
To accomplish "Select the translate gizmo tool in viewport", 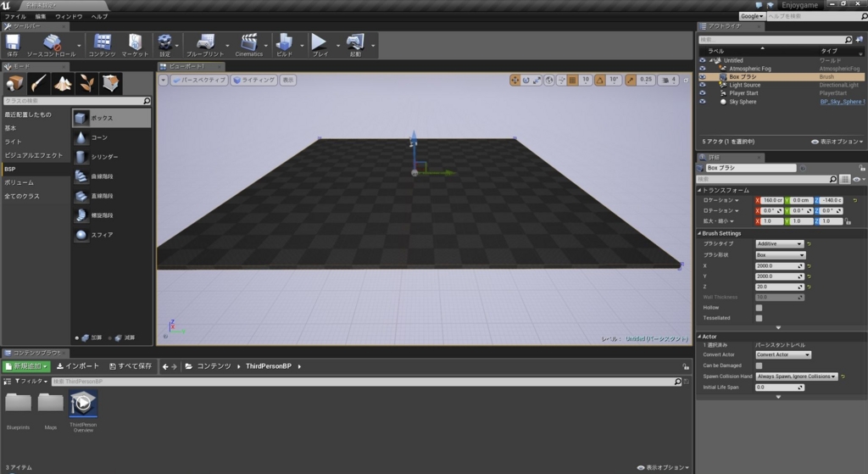I will point(515,81).
